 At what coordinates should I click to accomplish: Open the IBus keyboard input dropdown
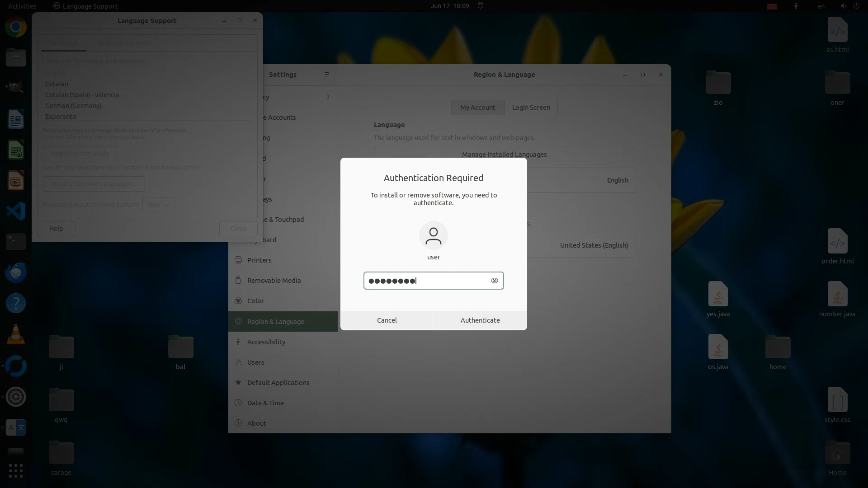(x=159, y=205)
